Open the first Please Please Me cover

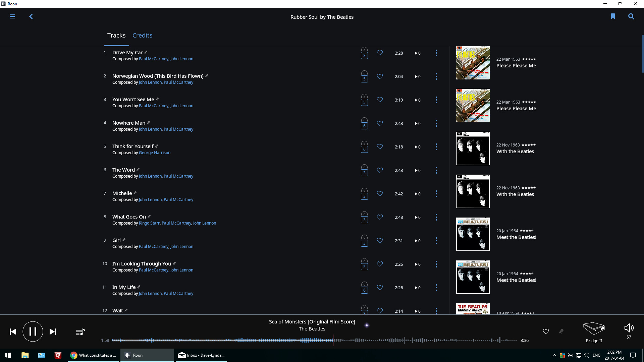473,63
